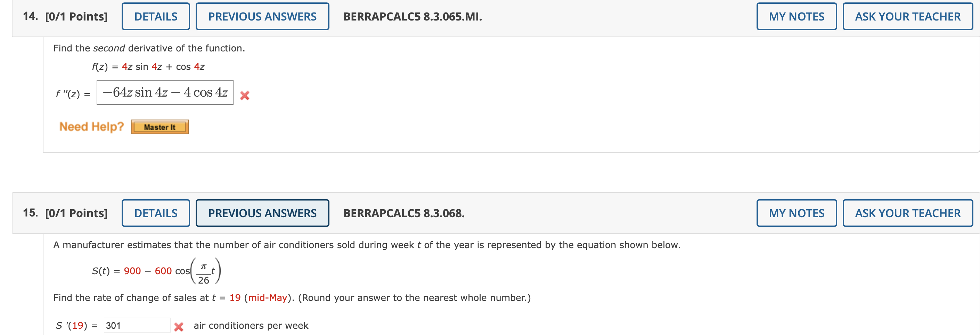Click ASK YOUR TEACHER for question 14

tap(908, 16)
